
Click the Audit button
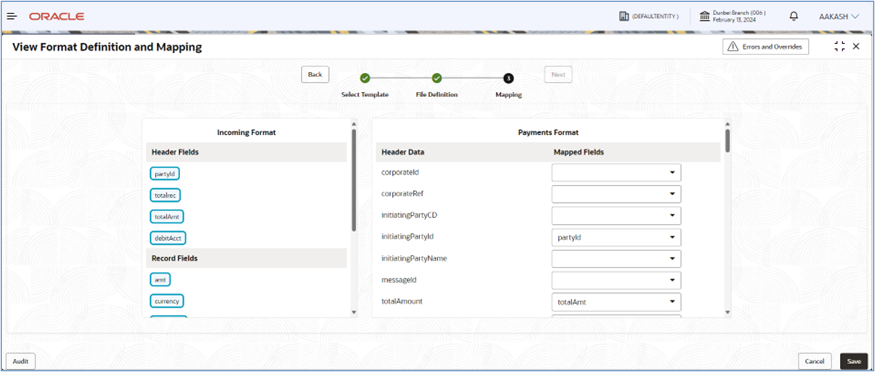[21, 361]
